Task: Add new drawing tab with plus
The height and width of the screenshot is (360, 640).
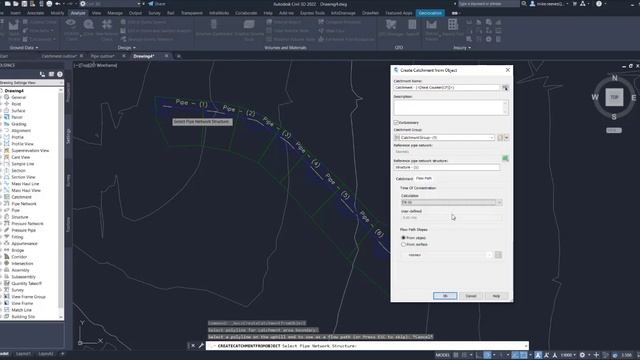Action: [x=178, y=56]
